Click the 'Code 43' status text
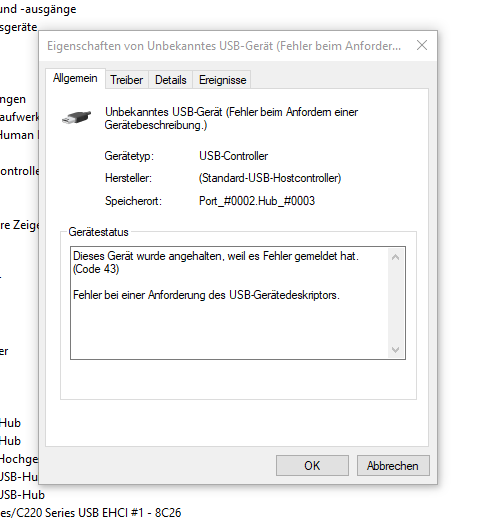The width and height of the screenshot is (492, 519). pos(96,269)
